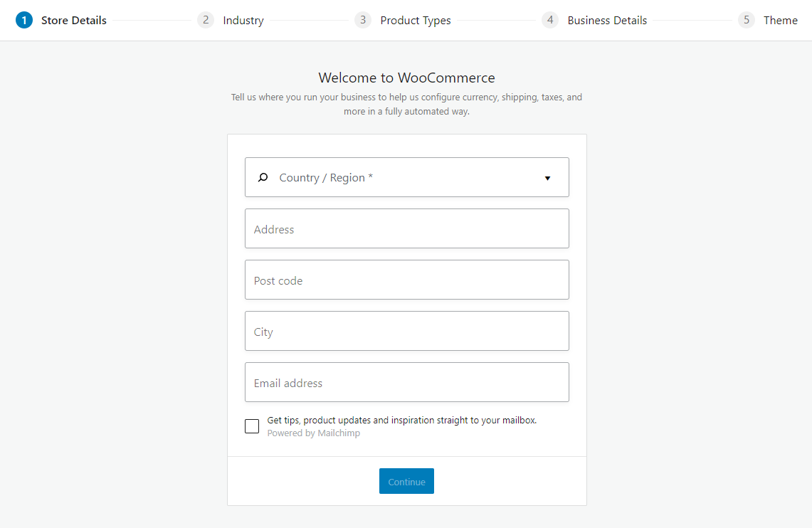Image resolution: width=812 pixels, height=528 pixels.
Task: Select the Theme step label
Action: coord(781,20)
